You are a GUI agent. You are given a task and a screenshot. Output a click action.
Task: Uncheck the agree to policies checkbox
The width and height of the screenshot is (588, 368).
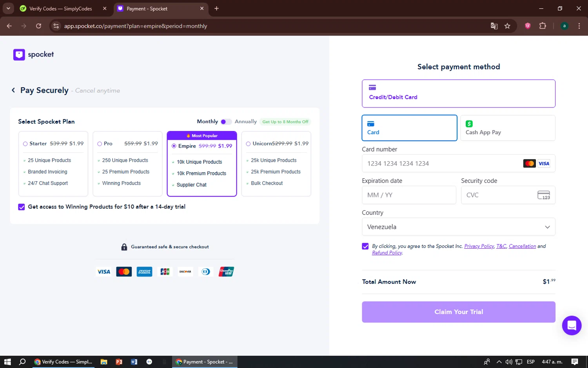365,246
